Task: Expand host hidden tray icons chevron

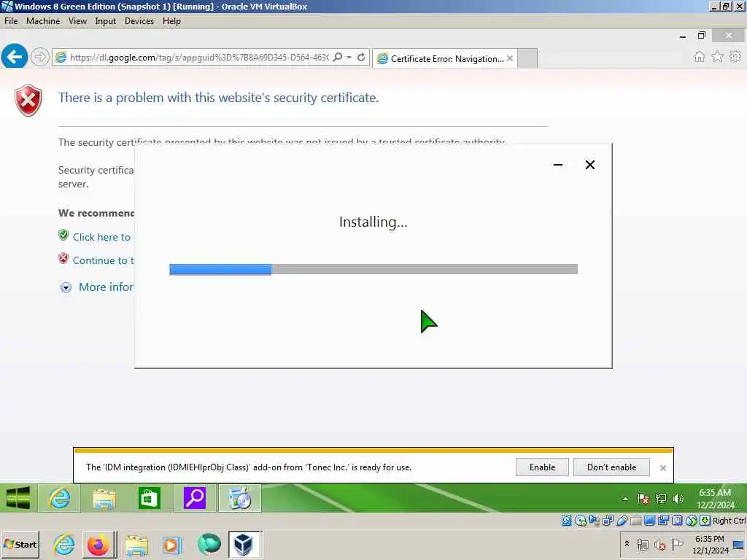Action: 627,543
